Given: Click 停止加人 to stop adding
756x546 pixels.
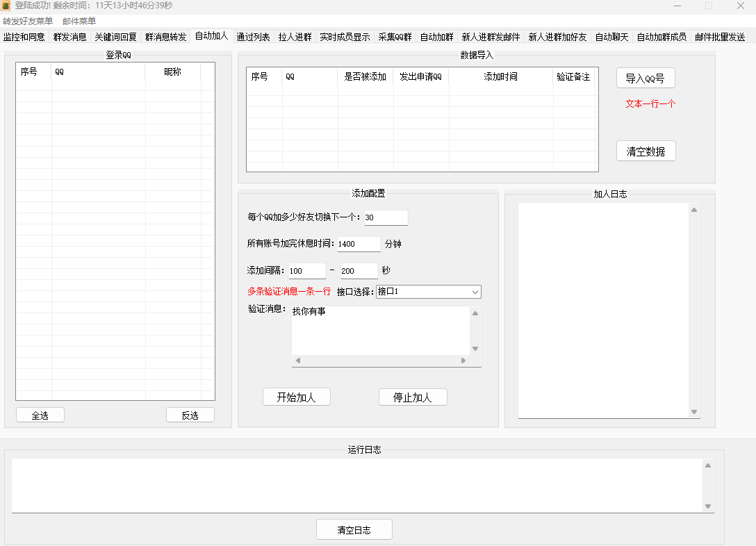Looking at the screenshot, I should point(413,397).
